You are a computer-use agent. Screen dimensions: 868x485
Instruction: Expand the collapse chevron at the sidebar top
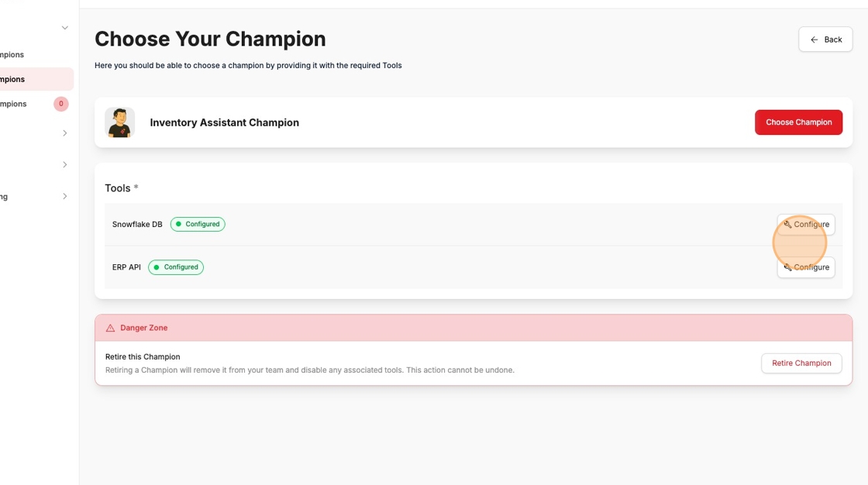[64, 27]
